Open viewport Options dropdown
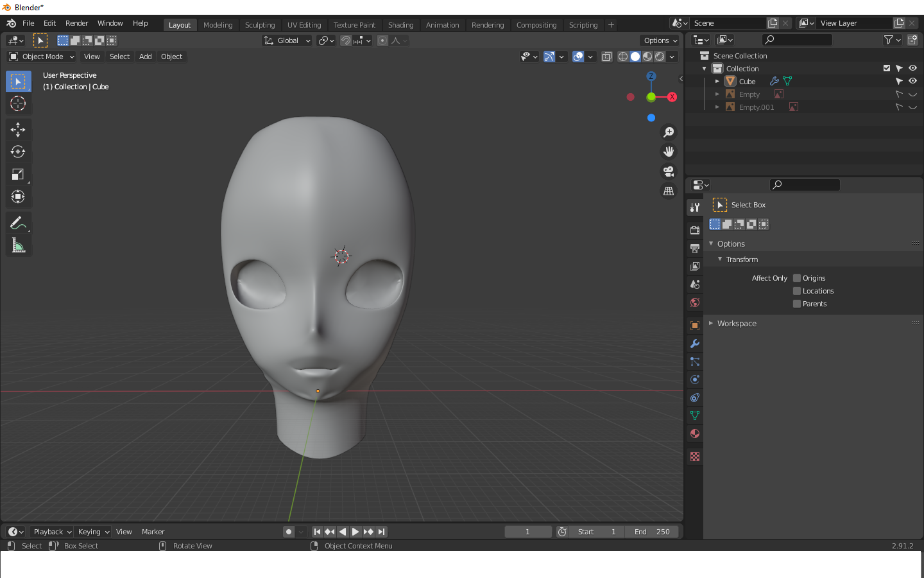 point(660,40)
